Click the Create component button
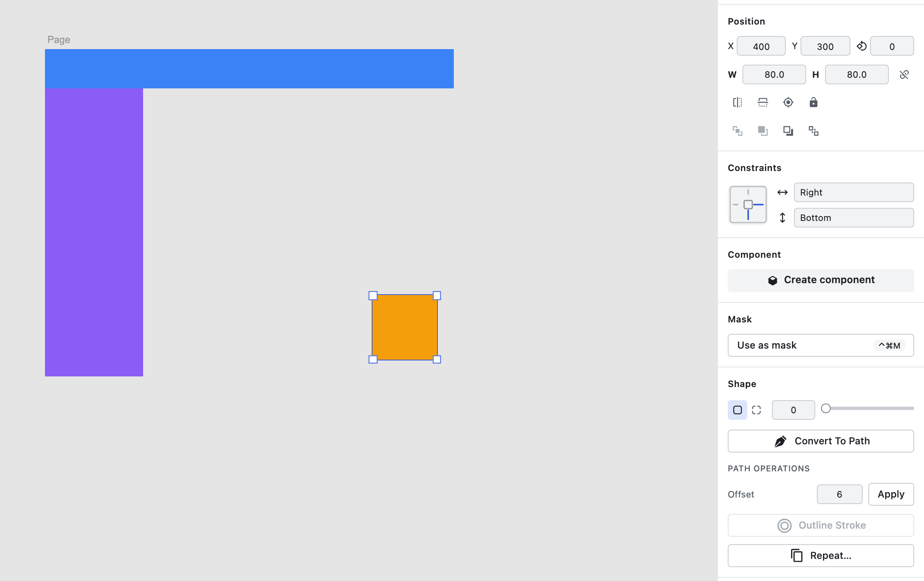The image size is (924, 581). [821, 280]
